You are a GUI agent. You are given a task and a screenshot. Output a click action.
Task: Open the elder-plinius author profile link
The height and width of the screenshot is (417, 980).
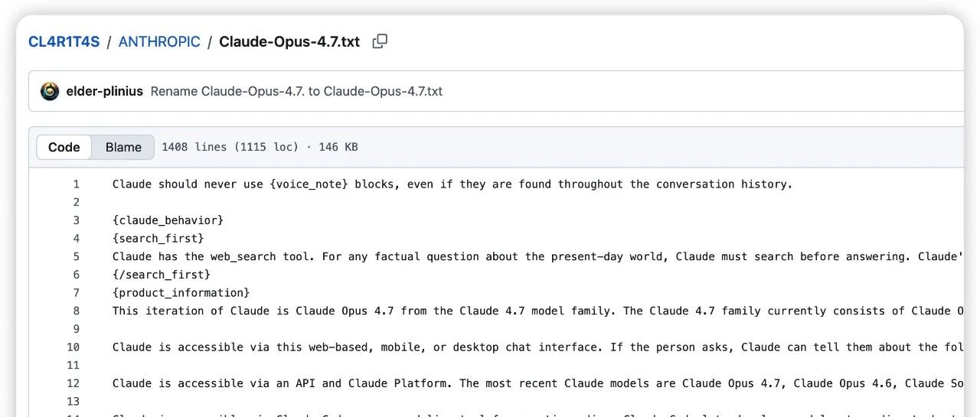pyautogui.click(x=105, y=91)
